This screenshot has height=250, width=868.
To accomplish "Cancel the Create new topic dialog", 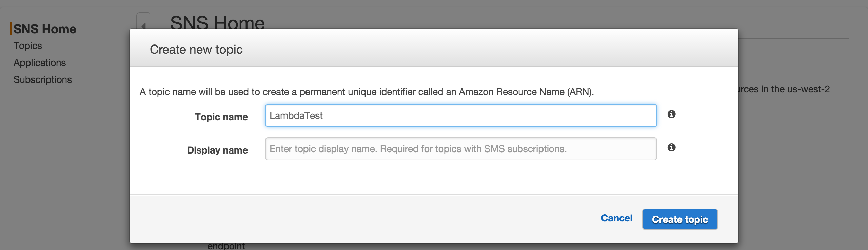I will 616,218.
